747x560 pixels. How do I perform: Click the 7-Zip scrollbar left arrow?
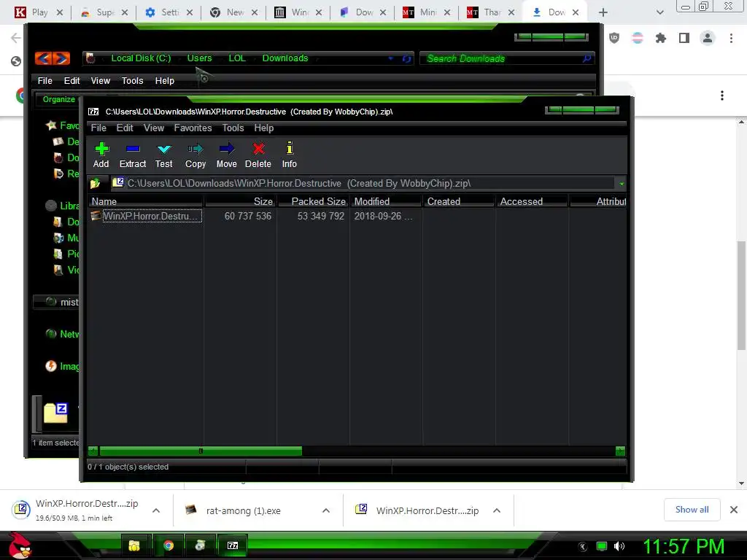(x=93, y=451)
